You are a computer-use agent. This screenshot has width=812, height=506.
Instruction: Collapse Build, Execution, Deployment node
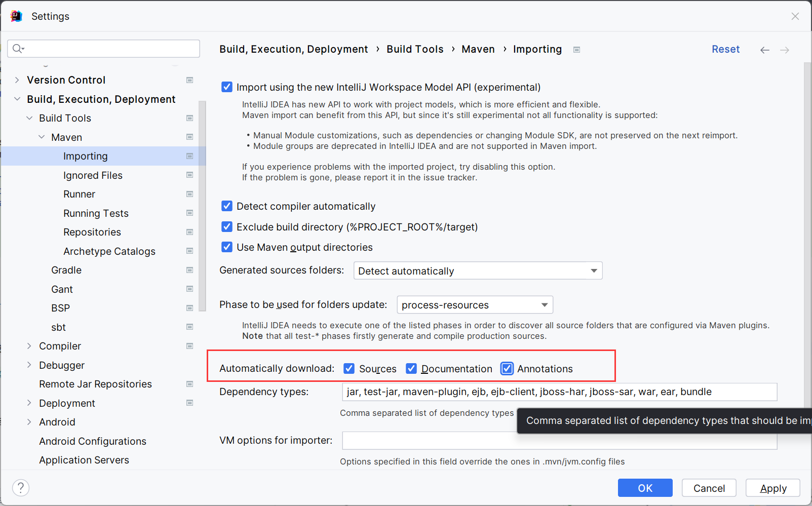[17, 99]
